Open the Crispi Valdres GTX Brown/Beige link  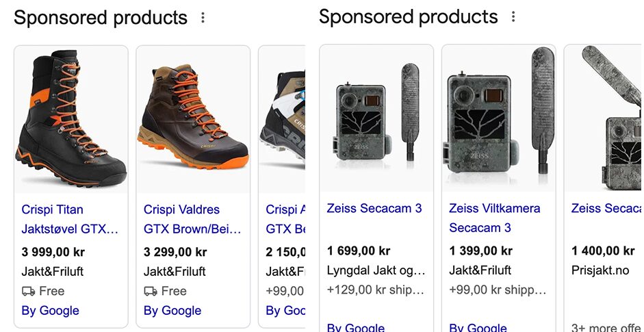tap(192, 219)
